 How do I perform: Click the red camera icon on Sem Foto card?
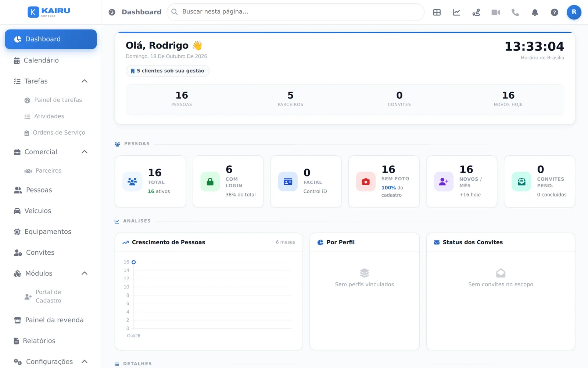(366, 181)
